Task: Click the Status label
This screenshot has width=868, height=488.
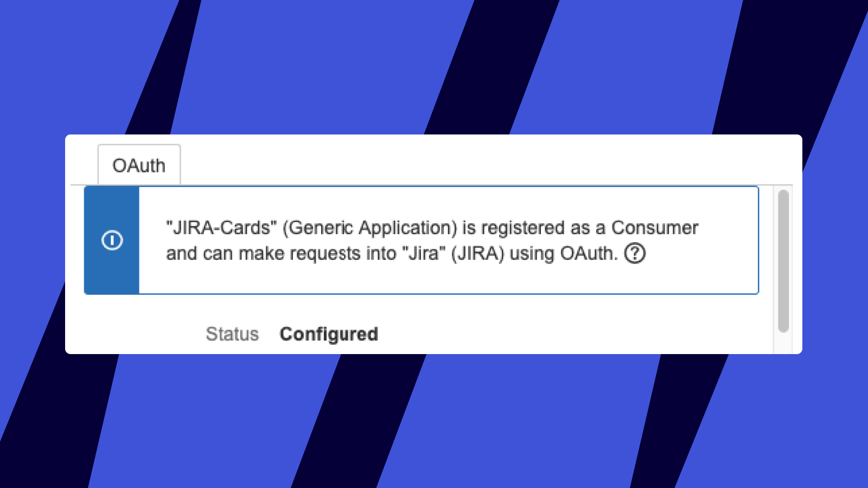Action: click(232, 334)
